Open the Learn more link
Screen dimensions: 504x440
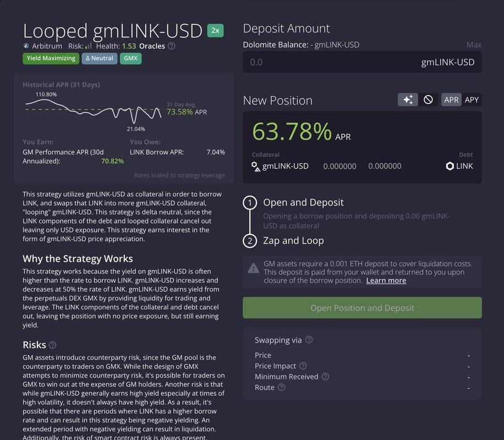pyautogui.click(x=386, y=280)
